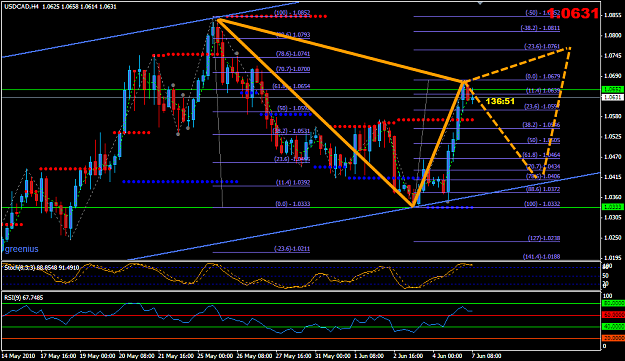The height and width of the screenshot is (361, 625).
Task: Click the green 1.0333 price axis tag
Action: (x=613, y=207)
